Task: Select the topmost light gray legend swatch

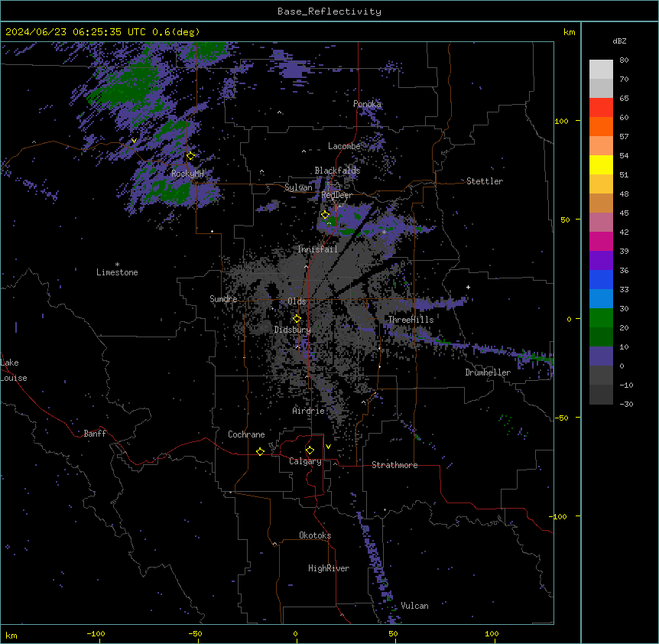Action: point(601,69)
